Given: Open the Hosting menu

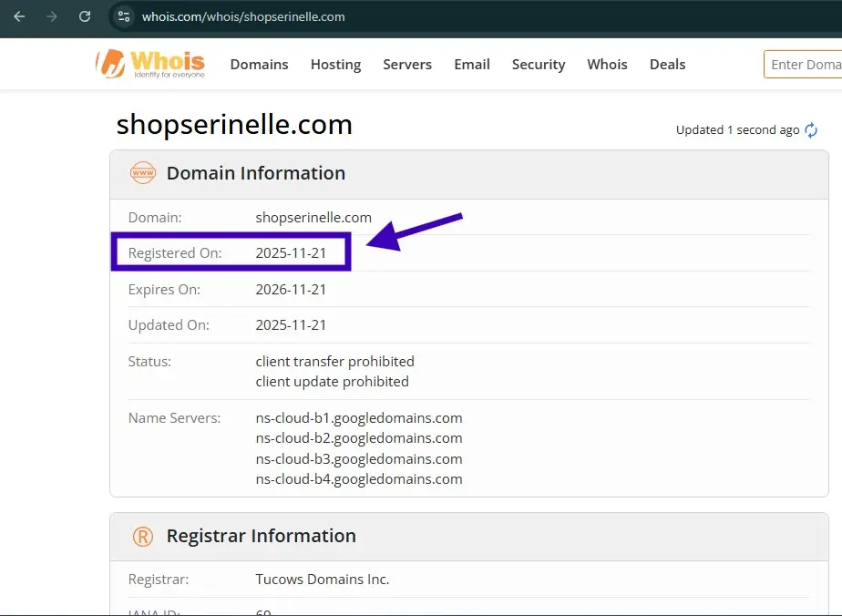Looking at the screenshot, I should tap(335, 65).
